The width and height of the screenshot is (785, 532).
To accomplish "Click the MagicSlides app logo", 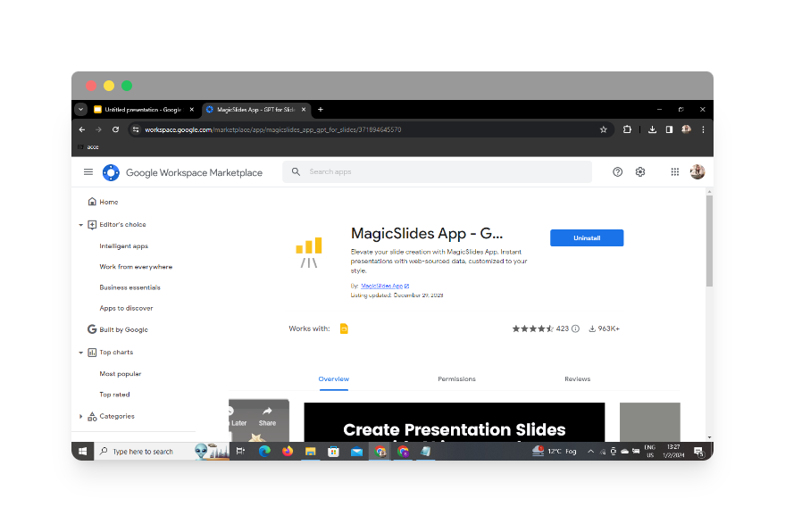I will point(309,253).
